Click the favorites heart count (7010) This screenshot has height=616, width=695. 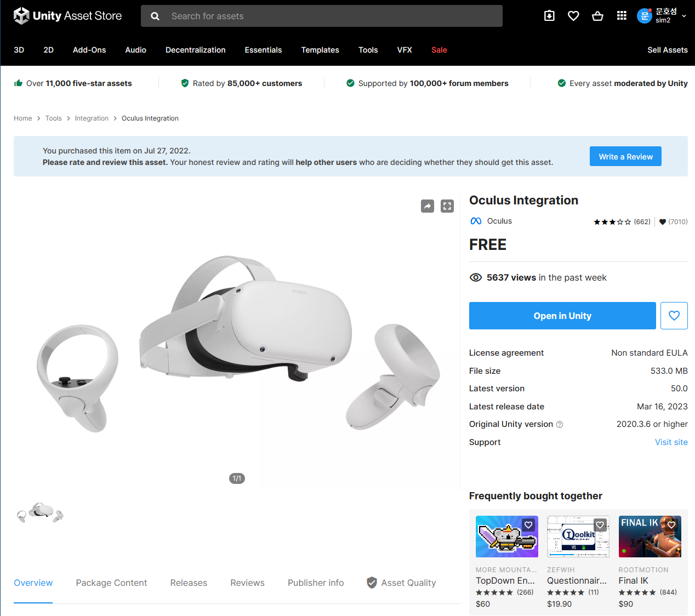673,222
